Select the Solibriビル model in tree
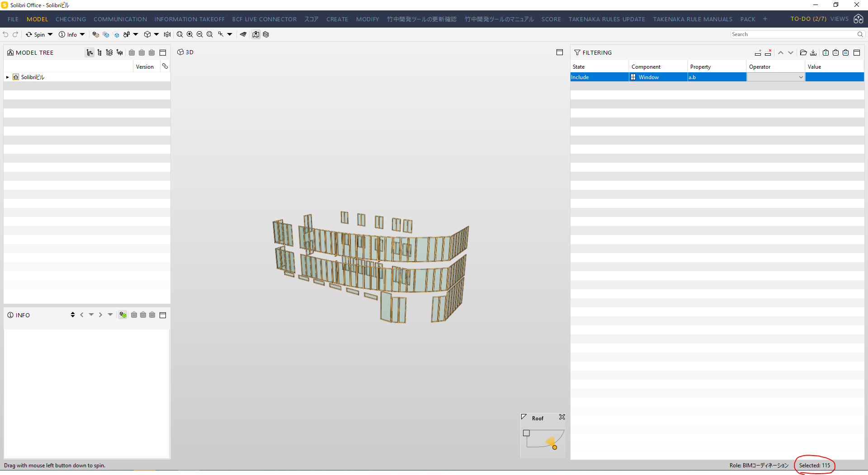 click(x=33, y=77)
